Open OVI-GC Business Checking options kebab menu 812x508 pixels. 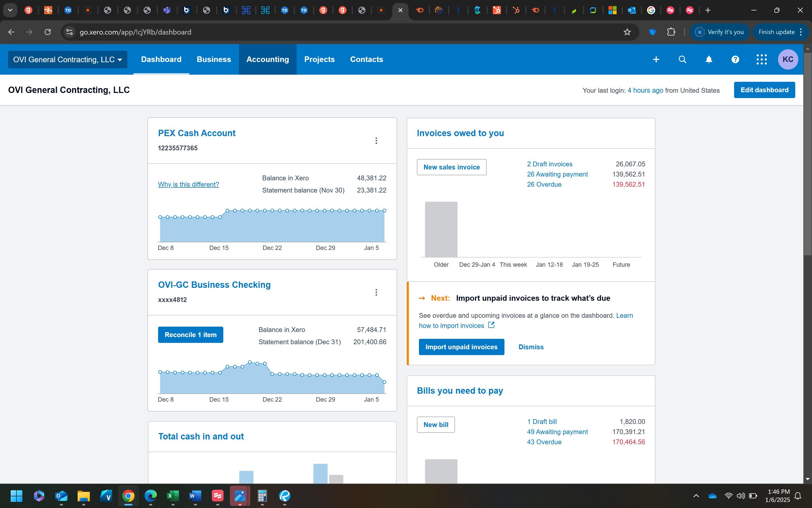(376, 292)
